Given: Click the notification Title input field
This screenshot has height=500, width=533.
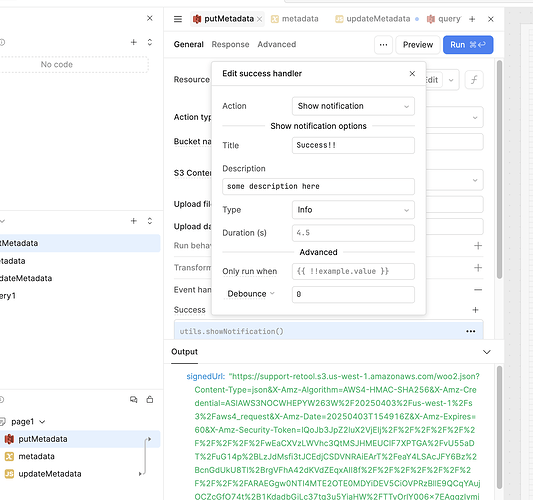Looking at the screenshot, I should [x=353, y=145].
